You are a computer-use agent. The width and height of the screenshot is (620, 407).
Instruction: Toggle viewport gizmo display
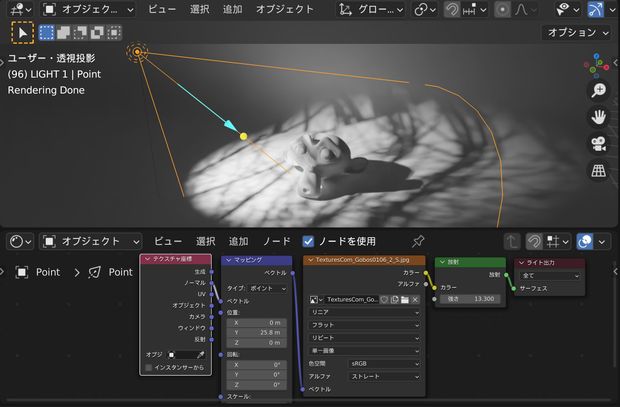tap(595, 9)
